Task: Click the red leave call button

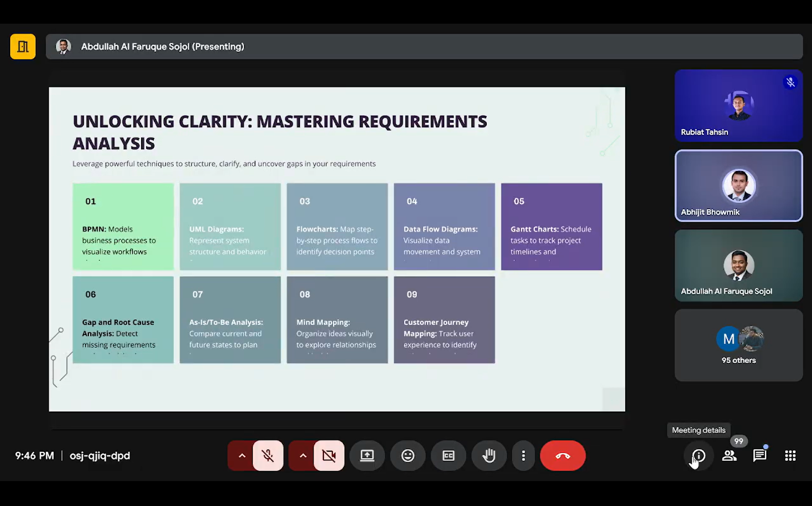Action: 562,456
